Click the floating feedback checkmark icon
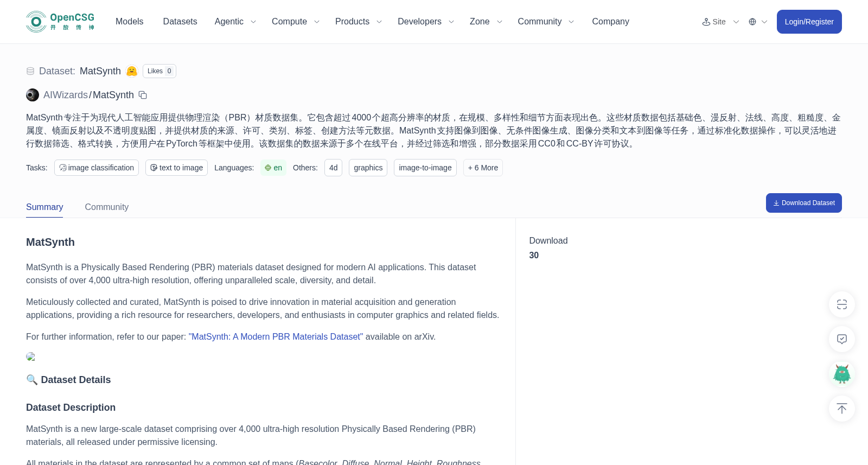The height and width of the screenshot is (465, 868). pos(842,339)
